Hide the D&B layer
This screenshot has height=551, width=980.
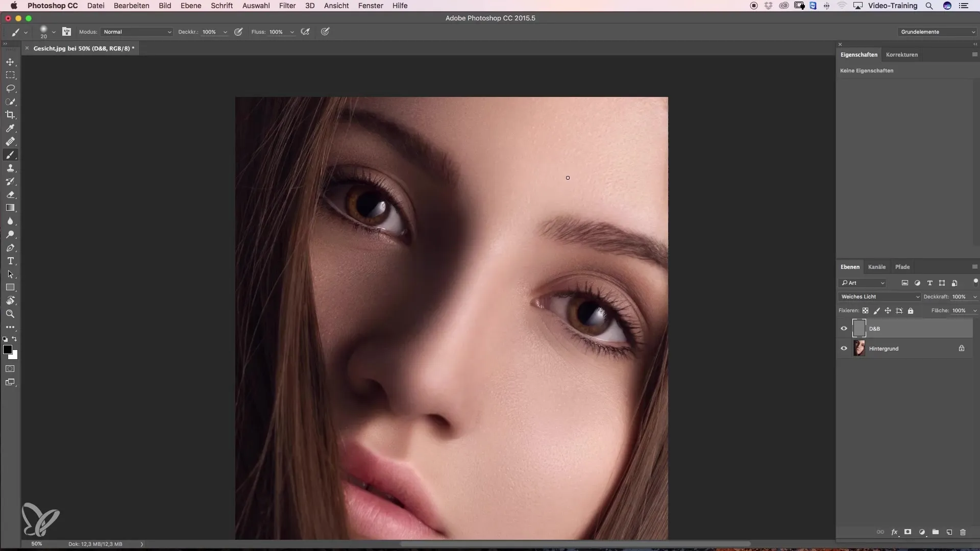pos(844,329)
